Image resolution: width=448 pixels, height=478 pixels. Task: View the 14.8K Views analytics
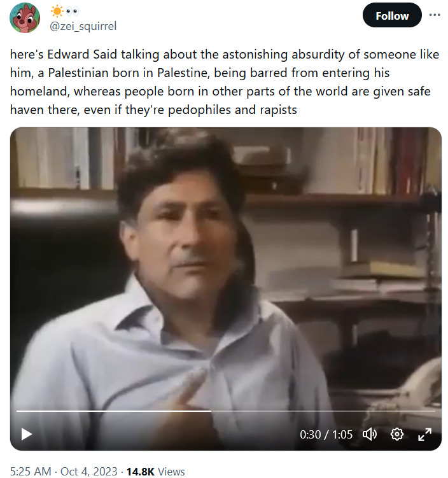point(155,471)
